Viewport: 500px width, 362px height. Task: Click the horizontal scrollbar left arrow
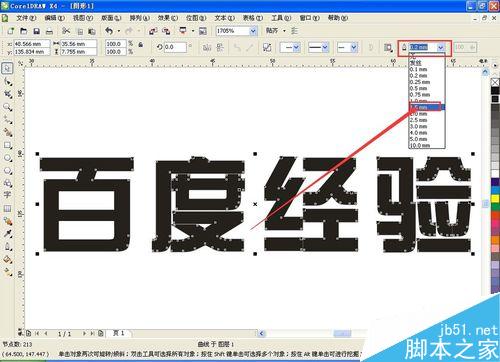pos(262,333)
